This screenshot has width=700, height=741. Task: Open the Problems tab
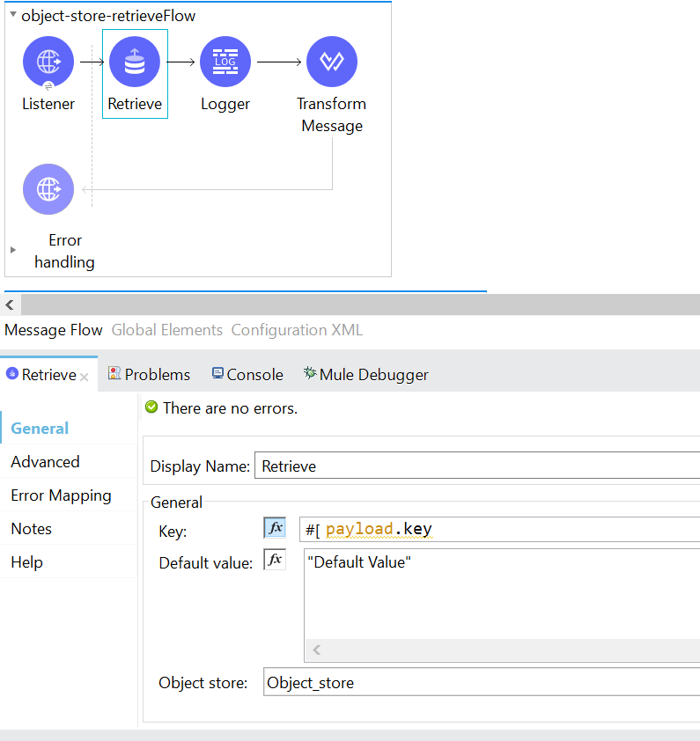point(149,374)
